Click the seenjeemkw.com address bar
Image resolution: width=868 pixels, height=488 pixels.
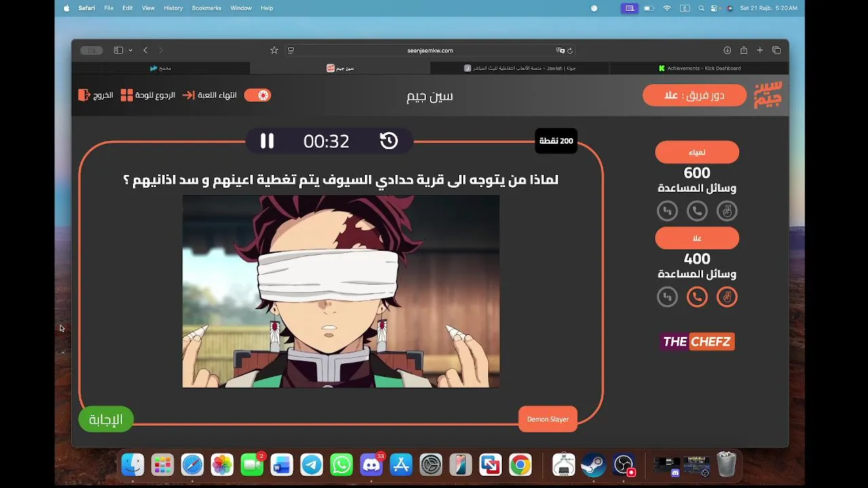tap(430, 50)
